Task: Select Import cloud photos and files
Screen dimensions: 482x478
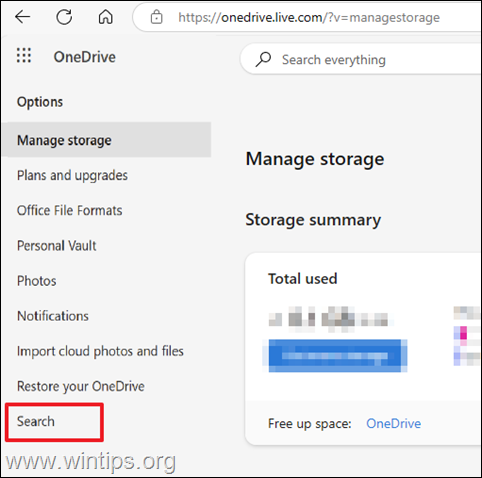Action: click(x=100, y=351)
